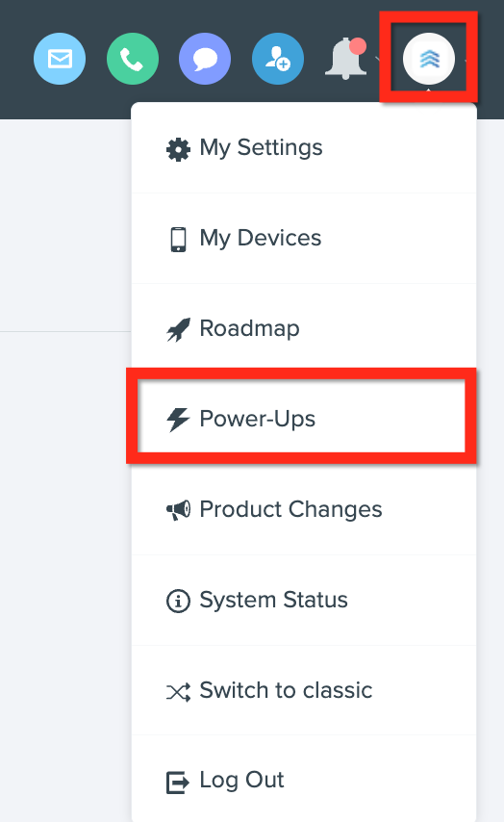The image size is (504, 822).
Task: Click the megaphone icon for Product Changes
Action: click(x=178, y=510)
